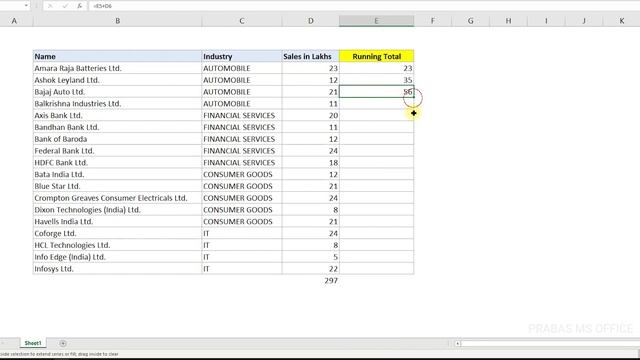This screenshot has height=360, width=640.
Task: Click empty Running Total cell for Balkrishna Industries
Action: coord(376,104)
